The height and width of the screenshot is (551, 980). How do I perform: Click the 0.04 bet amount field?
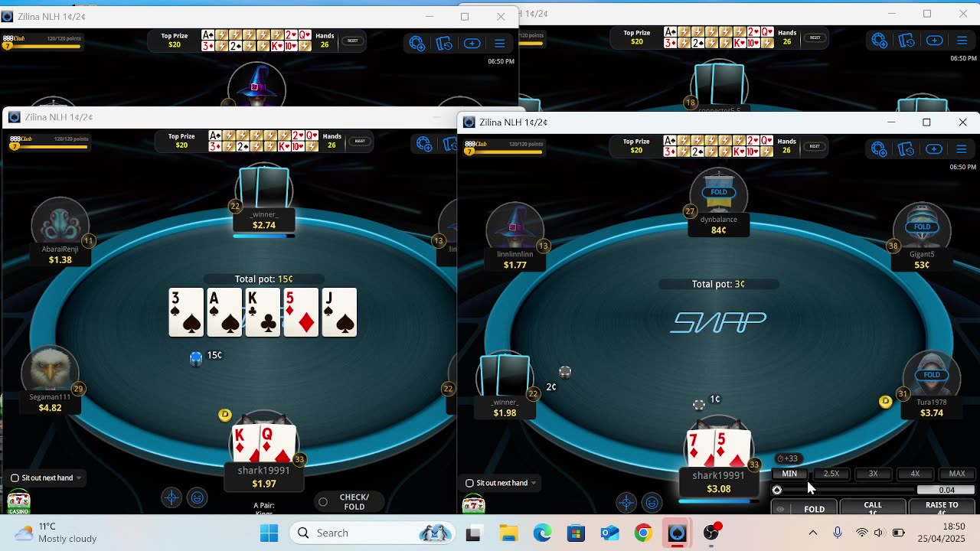tap(946, 490)
